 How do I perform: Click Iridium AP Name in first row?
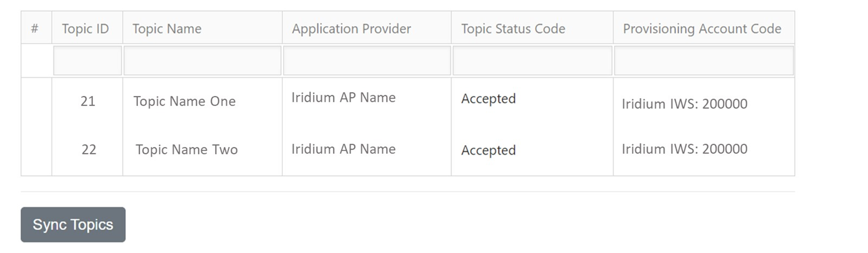(343, 98)
